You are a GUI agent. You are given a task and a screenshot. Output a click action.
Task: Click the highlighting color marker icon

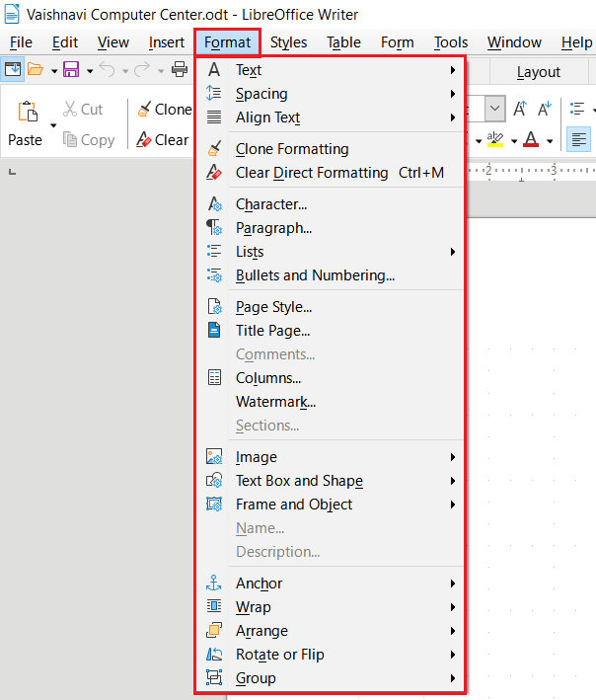(x=495, y=140)
